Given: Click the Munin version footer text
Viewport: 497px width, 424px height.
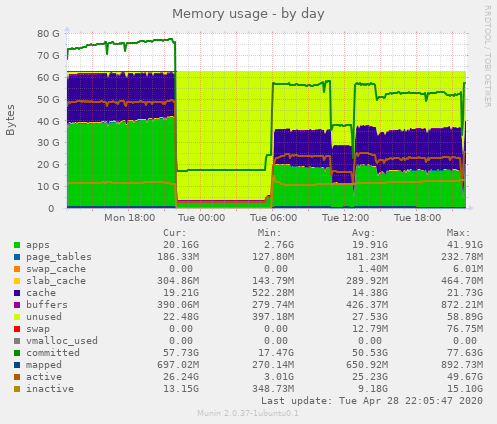Looking at the screenshot, I should click(x=248, y=414).
